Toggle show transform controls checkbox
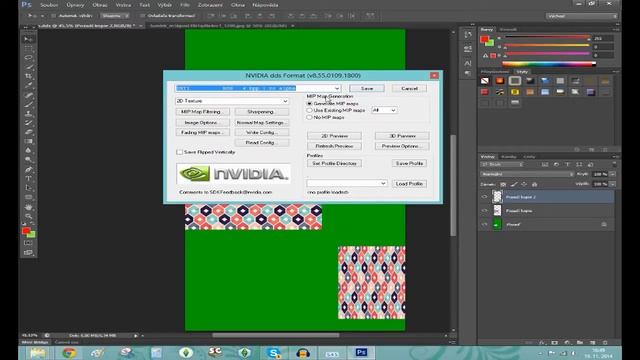Screen dimensions: 640x360 (142, 16)
